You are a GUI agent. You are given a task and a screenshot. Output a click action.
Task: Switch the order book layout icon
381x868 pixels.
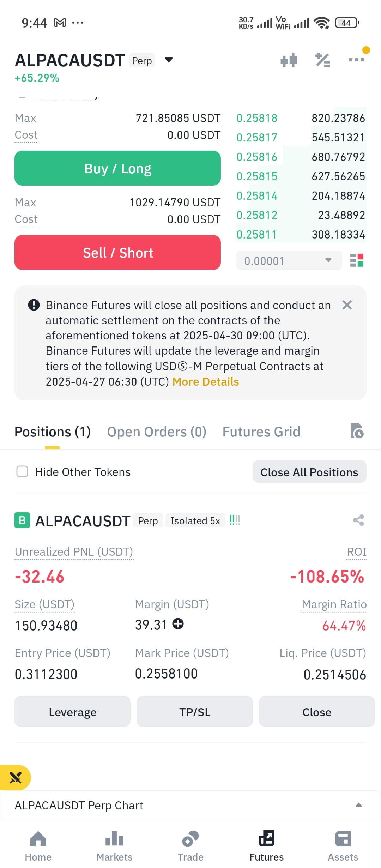pos(357,260)
